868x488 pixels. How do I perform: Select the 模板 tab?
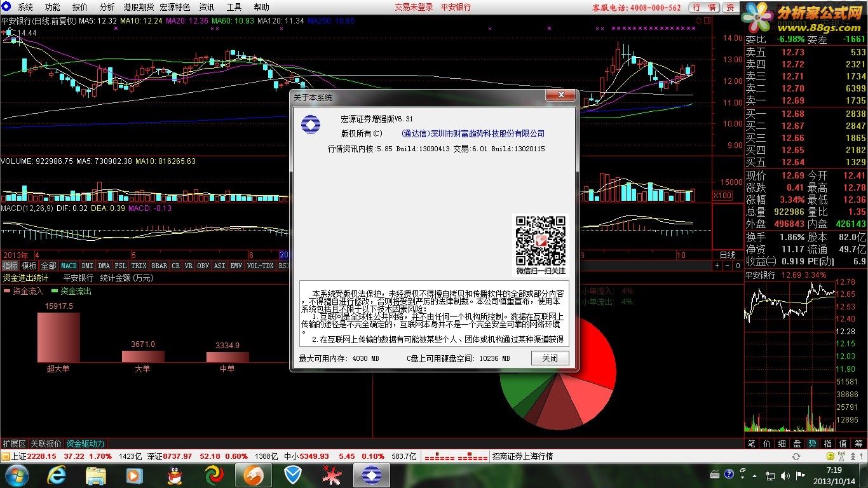29,266
